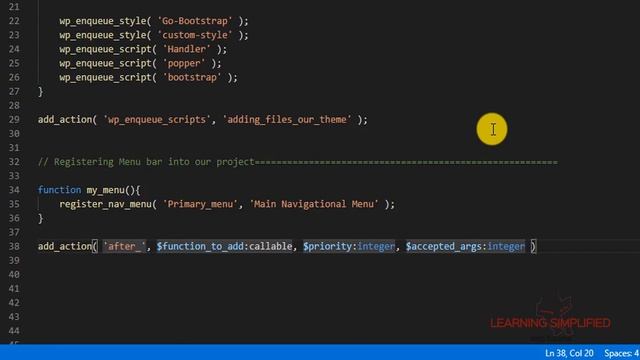Screen dimensions: 640x360
Task: Click line number 34 in the gutter
Action: point(14,190)
